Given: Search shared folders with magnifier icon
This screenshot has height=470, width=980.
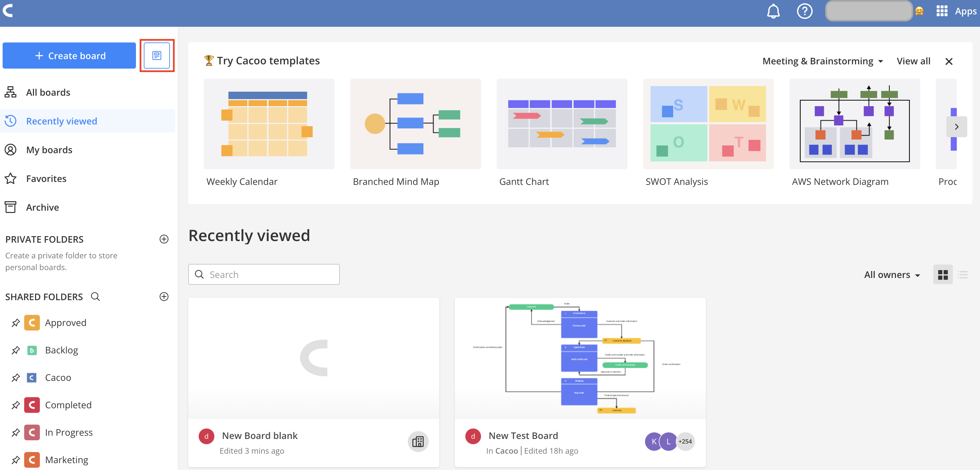Looking at the screenshot, I should click(95, 297).
